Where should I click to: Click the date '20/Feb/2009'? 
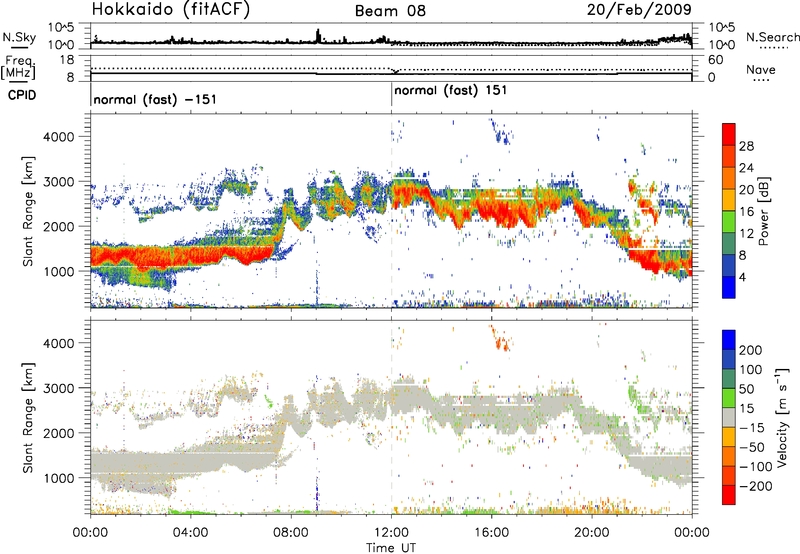click(x=639, y=9)
